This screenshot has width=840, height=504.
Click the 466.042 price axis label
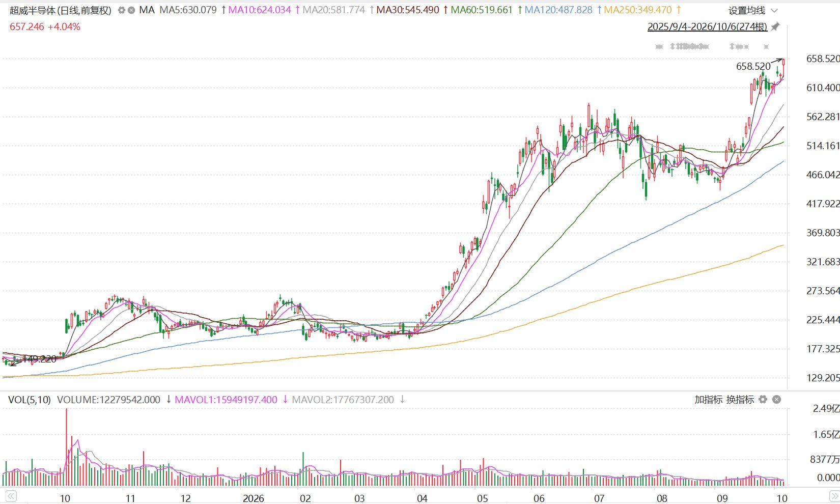(823, 175)
